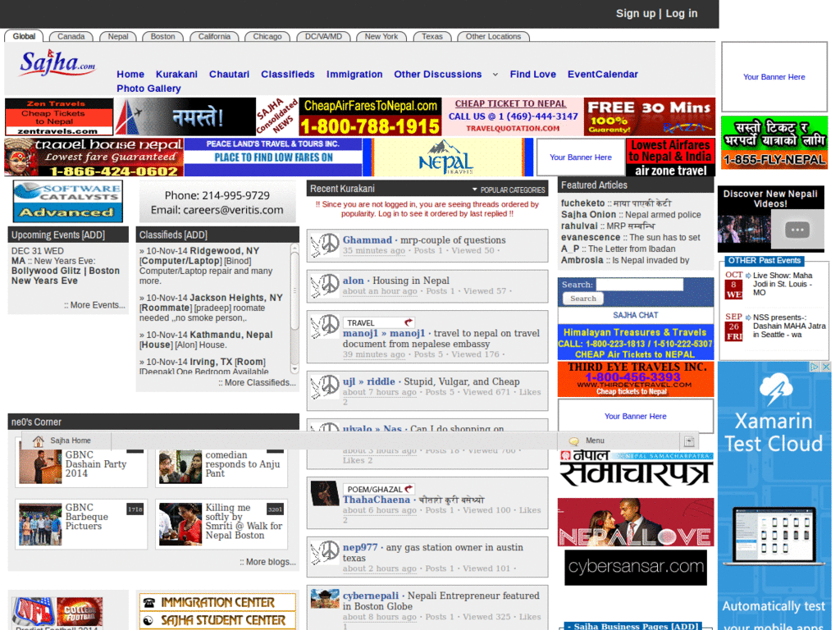This screenshot has height=630, width=840.
Task: Switch to the Global location tab
Action: pos(24,36)
